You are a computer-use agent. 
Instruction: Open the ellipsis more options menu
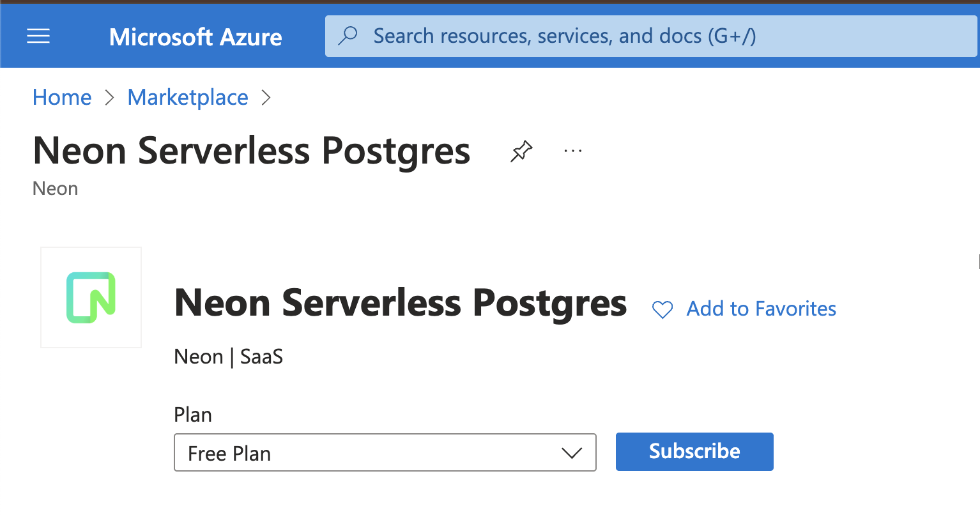[x=572, y=151]
